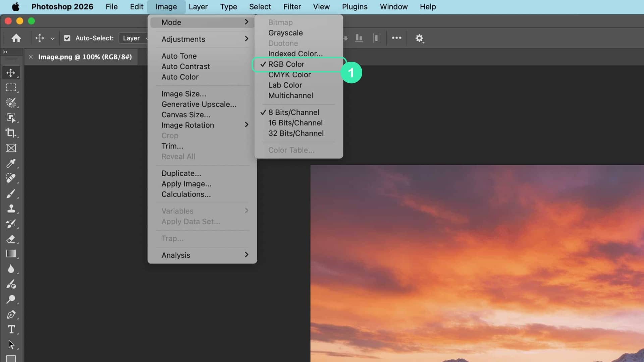Click Trim in the Image menu
644x362 pixels.
point(202,146)
